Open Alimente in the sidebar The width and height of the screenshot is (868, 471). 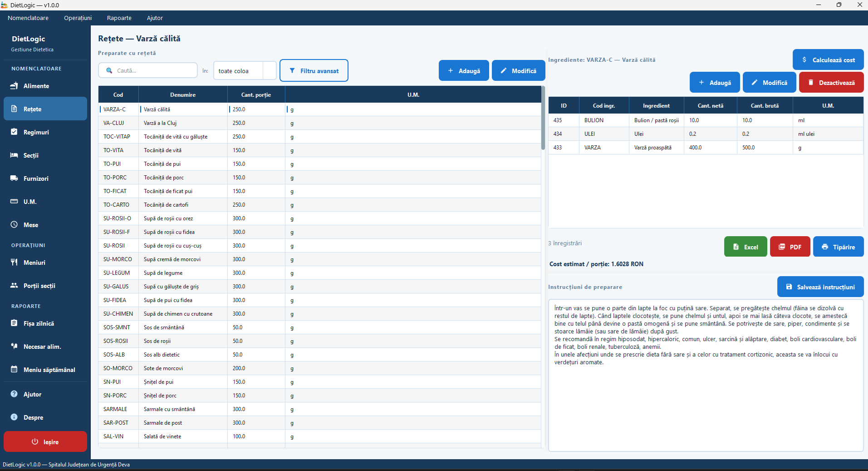45,86
